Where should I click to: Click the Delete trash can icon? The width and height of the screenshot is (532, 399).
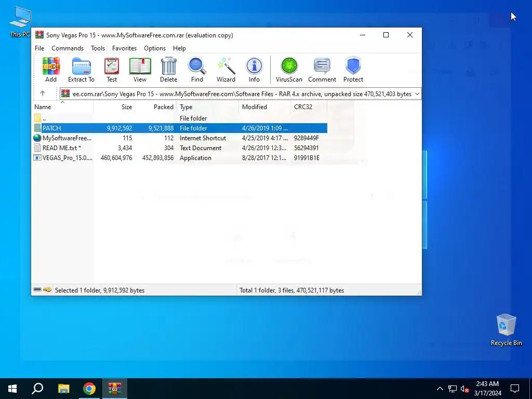(x=169, y=66)
